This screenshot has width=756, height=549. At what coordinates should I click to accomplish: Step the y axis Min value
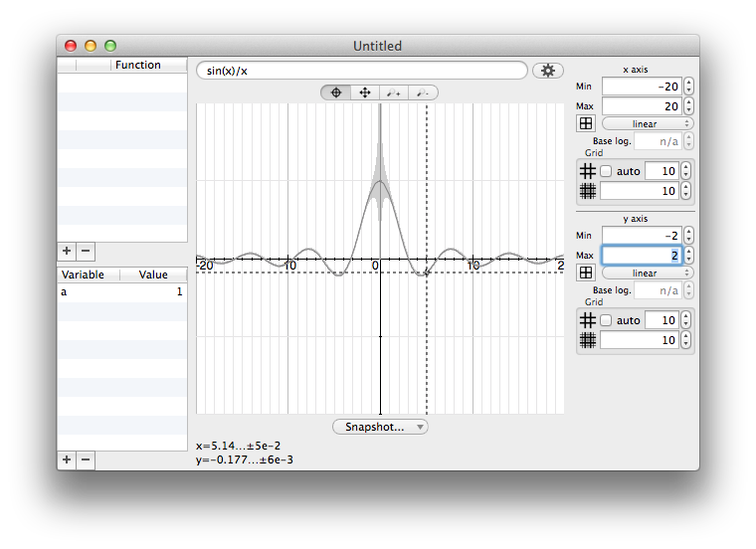pos(689,236)
